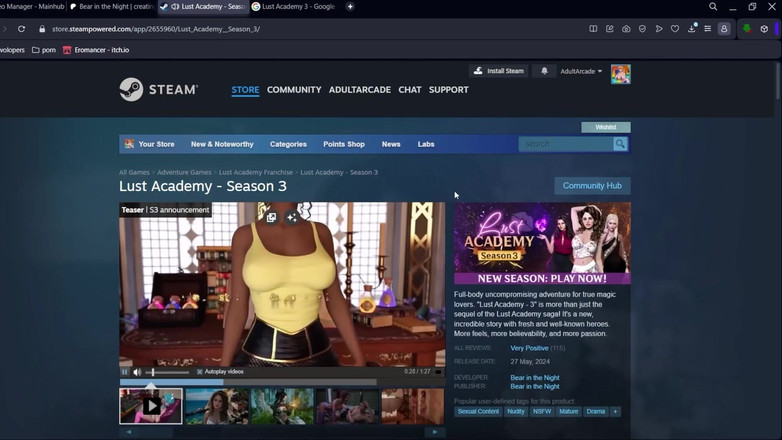Open Very Positive reviews link
The image size is (782, 440).
529,348
